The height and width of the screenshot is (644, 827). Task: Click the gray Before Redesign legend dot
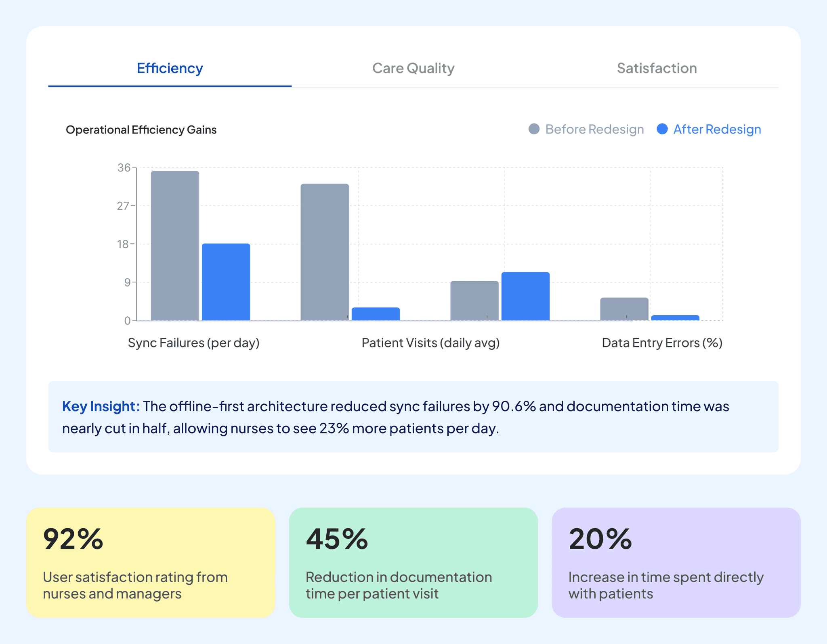[534, 129]
